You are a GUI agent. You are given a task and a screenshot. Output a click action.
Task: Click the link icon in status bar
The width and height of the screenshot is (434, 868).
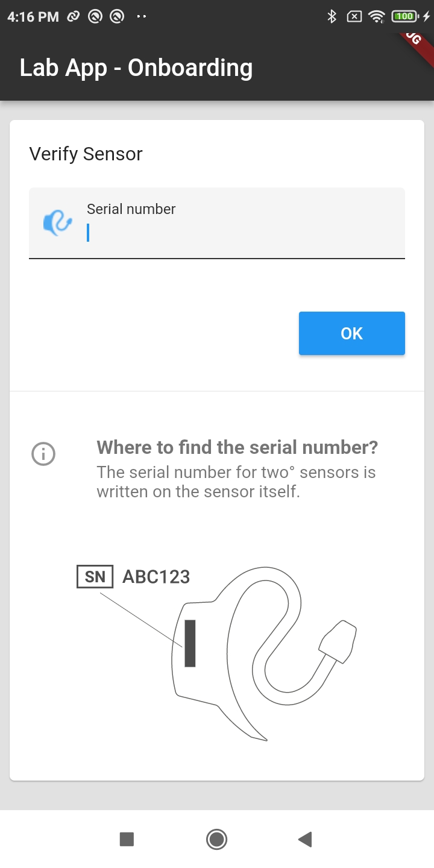pyautogui.click(x=74, y=17)
